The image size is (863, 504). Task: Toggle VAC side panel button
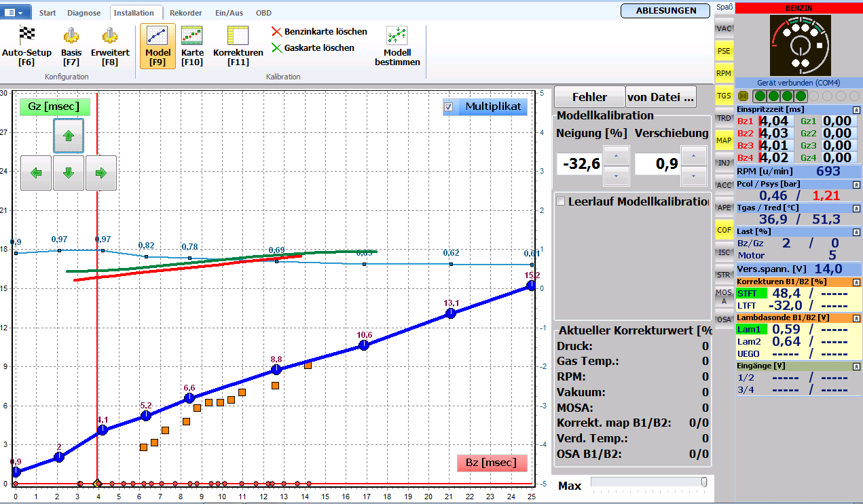click(724, 28)
